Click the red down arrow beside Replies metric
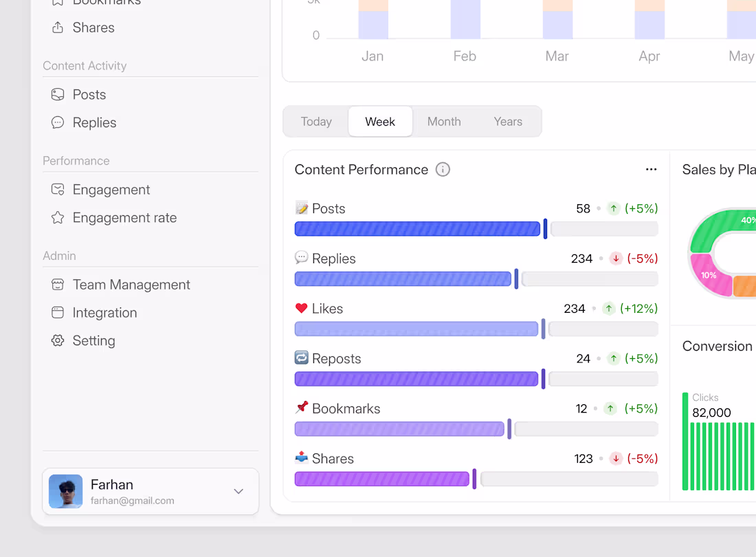The width and height of the screenshot is (756, 557). point(616,259)
